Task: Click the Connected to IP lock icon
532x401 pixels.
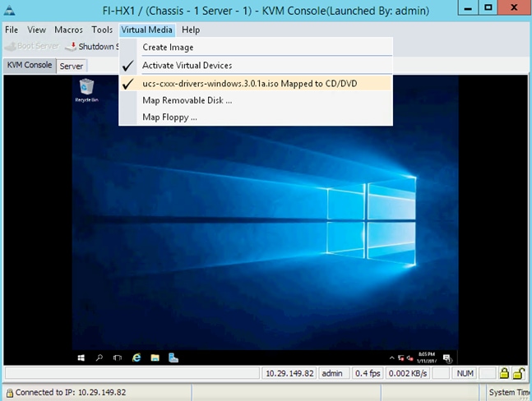Action: 10,393
